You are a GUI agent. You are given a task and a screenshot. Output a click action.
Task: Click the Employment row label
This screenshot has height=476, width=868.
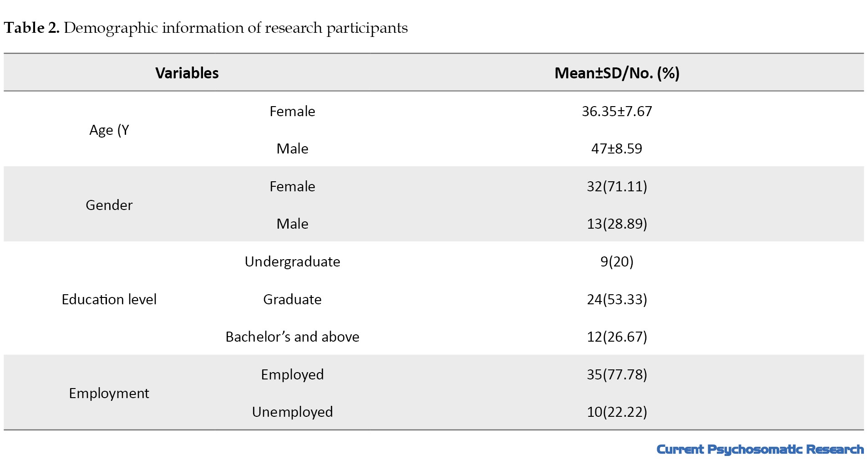click(x=109, y=393)
